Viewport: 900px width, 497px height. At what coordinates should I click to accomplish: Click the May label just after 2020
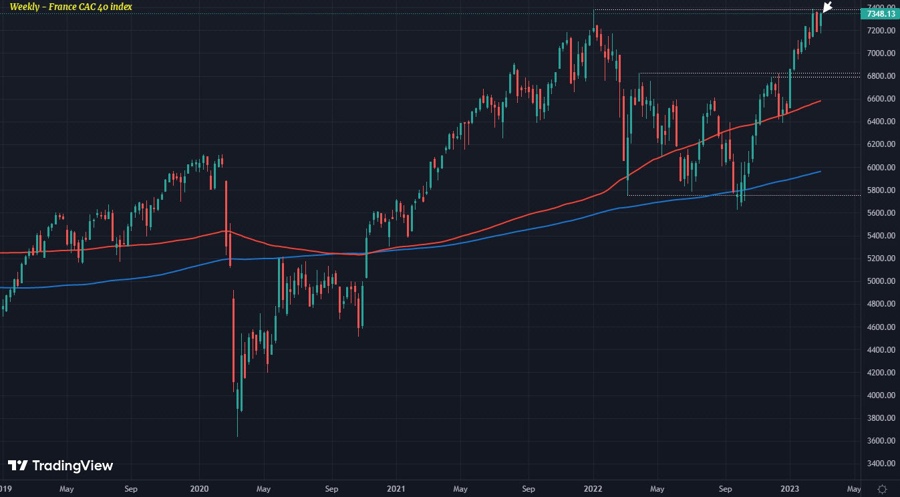pos(263,490)
